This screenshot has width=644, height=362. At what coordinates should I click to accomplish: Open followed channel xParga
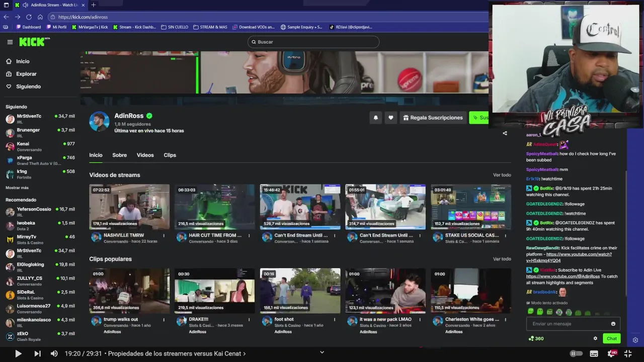[x=40, y=160]
